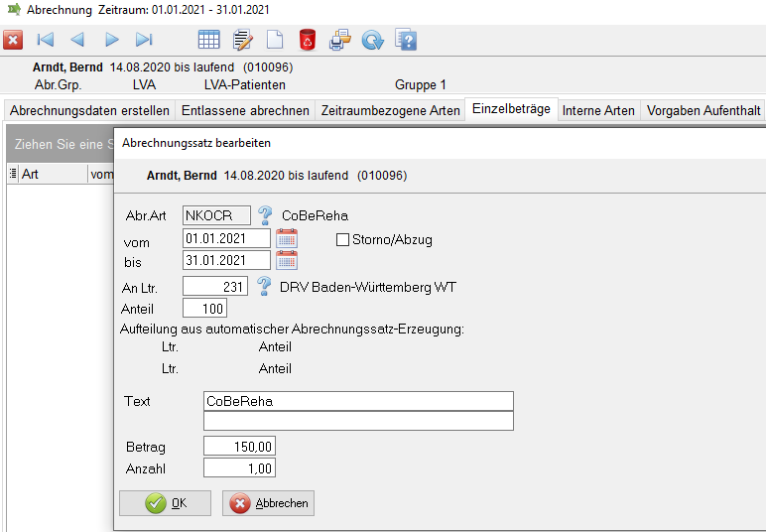The width and height of the screenshot is (766, 532).
Task: Create new blank document icon
Action: 274,40
